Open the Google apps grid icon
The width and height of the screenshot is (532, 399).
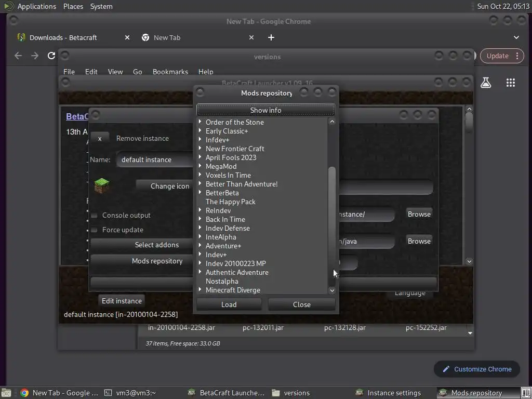coord(511,83)
